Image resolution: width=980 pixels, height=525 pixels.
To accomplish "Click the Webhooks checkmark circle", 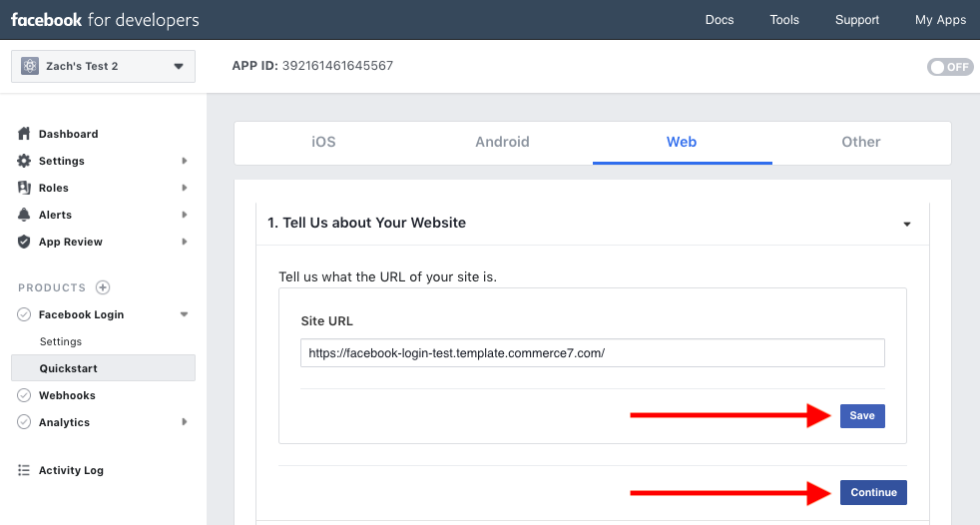I will pos(24,395).
